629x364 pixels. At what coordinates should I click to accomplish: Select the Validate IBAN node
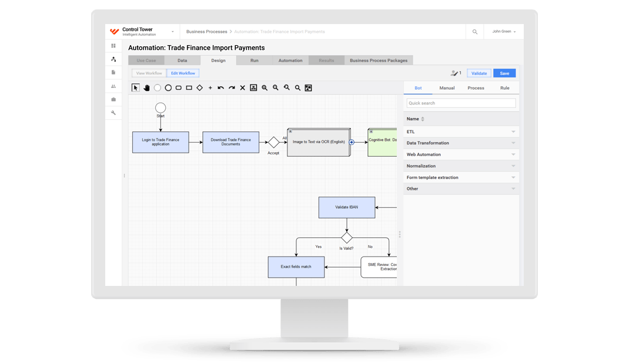[x=347, y=207]
